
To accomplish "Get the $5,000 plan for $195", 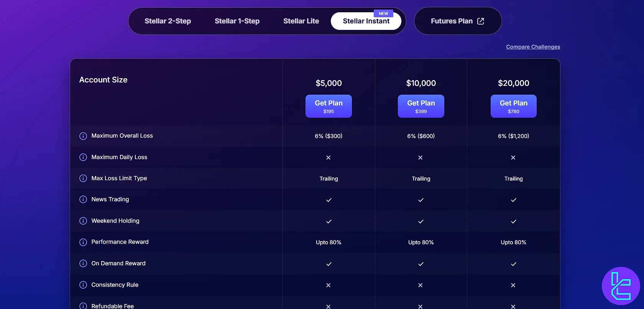I will [x=329, y=106].
